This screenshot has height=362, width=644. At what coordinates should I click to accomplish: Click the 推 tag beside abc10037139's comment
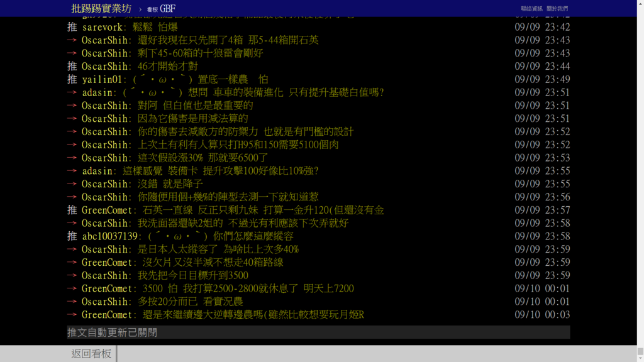tap(72, 236)
